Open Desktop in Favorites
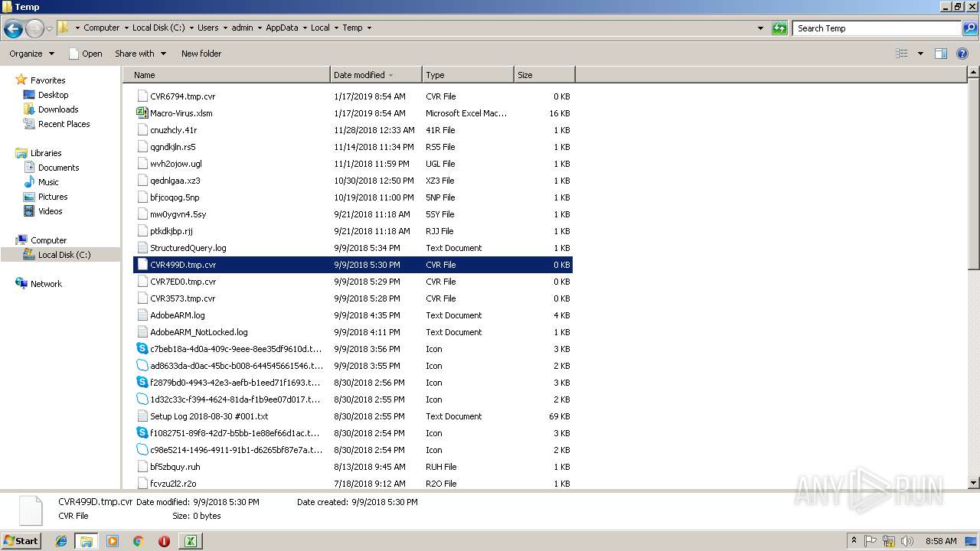 coord(53,95)
